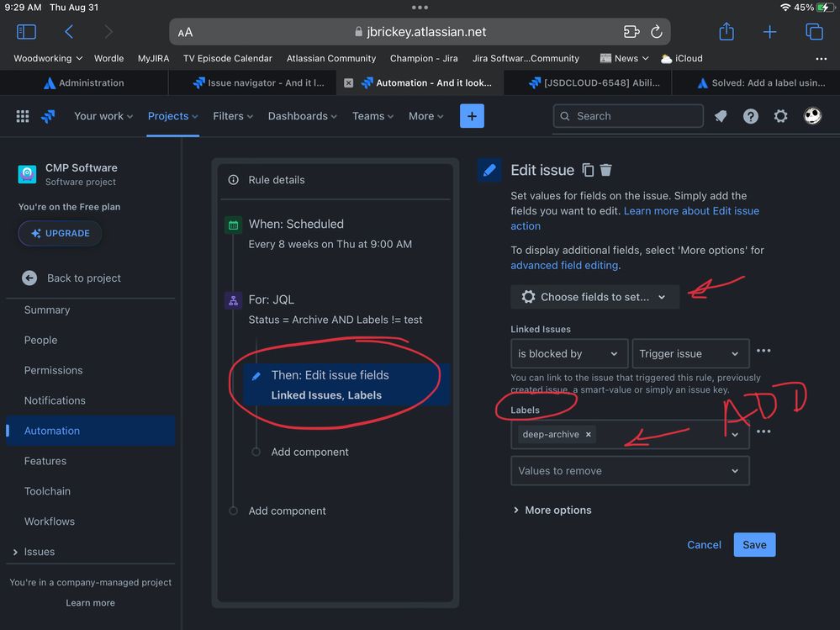Viewport: 840px width, 630px height.
Task: Open Linked Issues more options dots
Action: [763, 351]
